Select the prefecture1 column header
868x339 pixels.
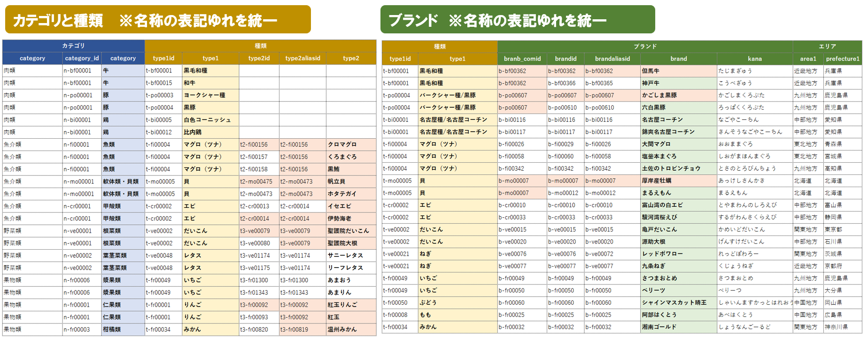[843, 59]
